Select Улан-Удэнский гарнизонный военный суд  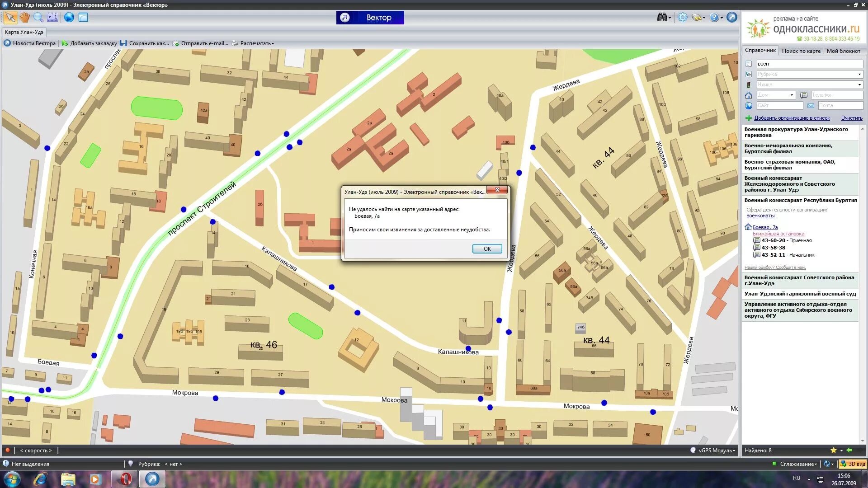pyautogui.click(x=800, y=294)
